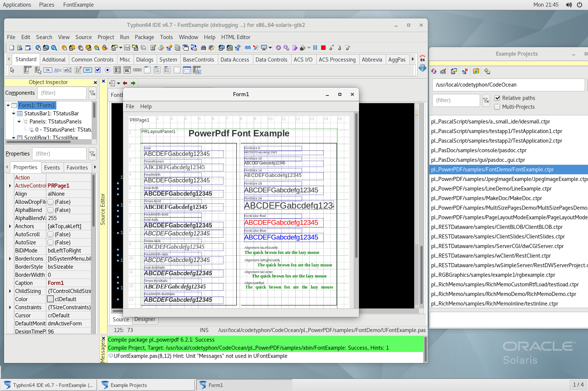Click the binoculars Find icon in toolbar

(x=203, y=48)
